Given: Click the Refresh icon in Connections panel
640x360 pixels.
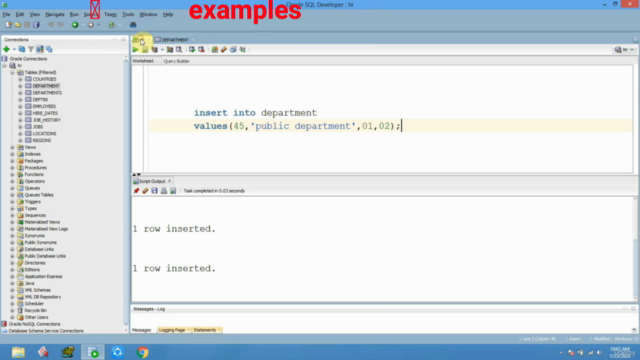Looking at the screenshot, I should (x=22, y=49).
